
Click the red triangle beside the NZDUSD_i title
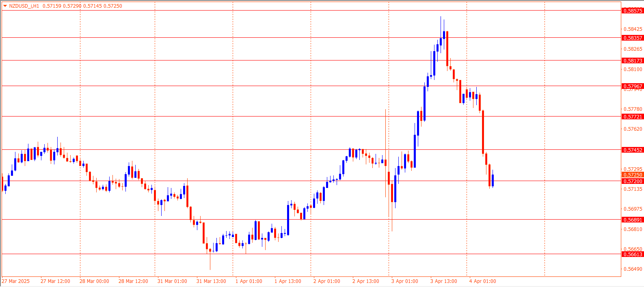click(5, 6)
